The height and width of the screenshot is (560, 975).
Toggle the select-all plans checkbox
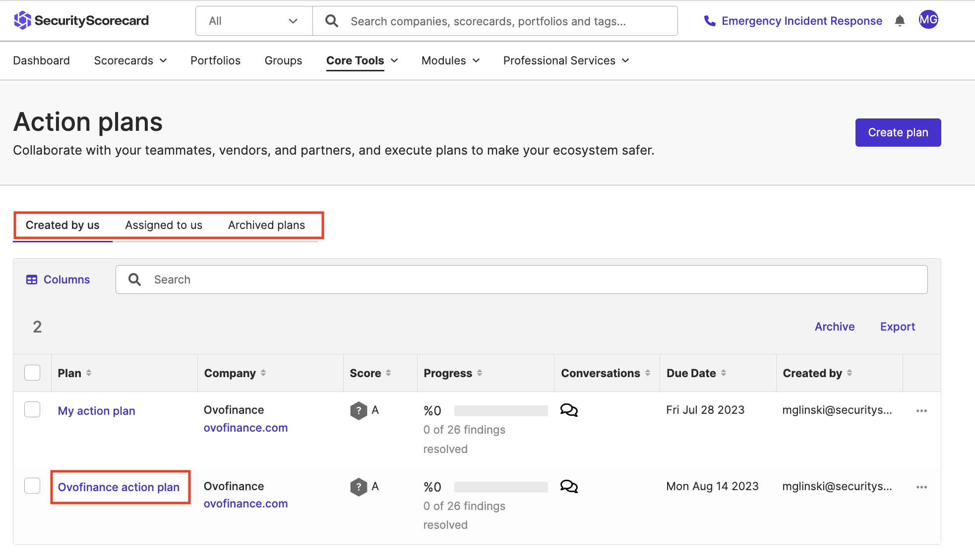click(x=32, y=373)
